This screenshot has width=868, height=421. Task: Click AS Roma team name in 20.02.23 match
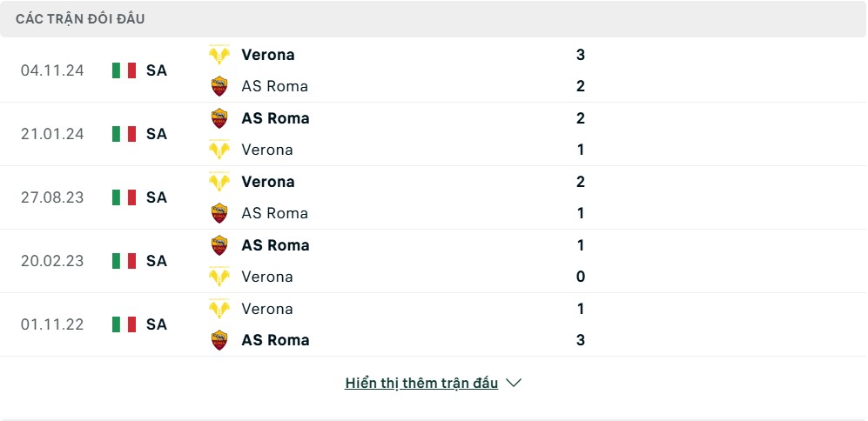pos(275,245)
